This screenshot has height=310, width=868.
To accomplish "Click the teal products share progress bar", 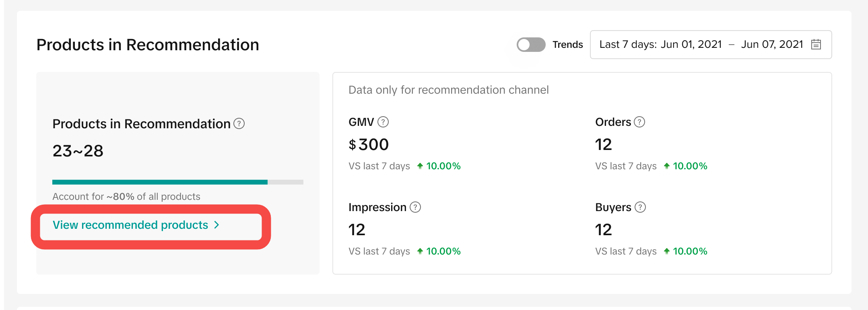I will tap(160, 182).
